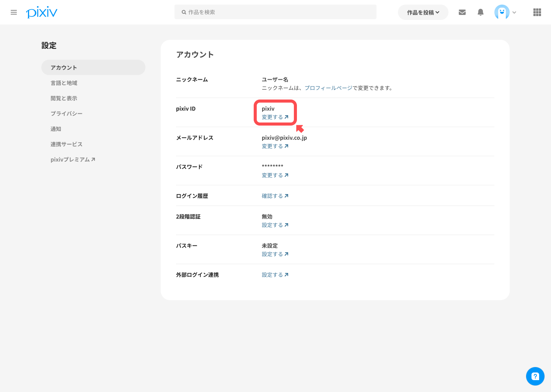
Task: Click the pixiv ID row label
Action: pyautogui.click(x=186, y=109)
